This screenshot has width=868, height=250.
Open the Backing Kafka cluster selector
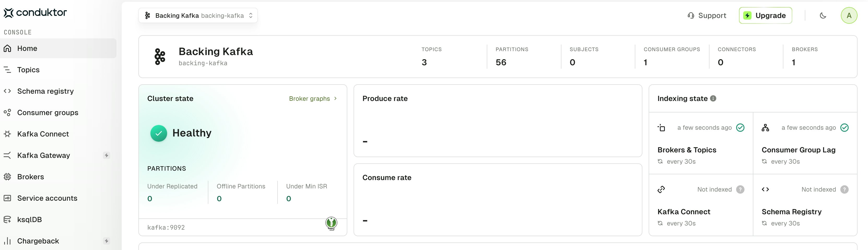(x=198, y=15)
